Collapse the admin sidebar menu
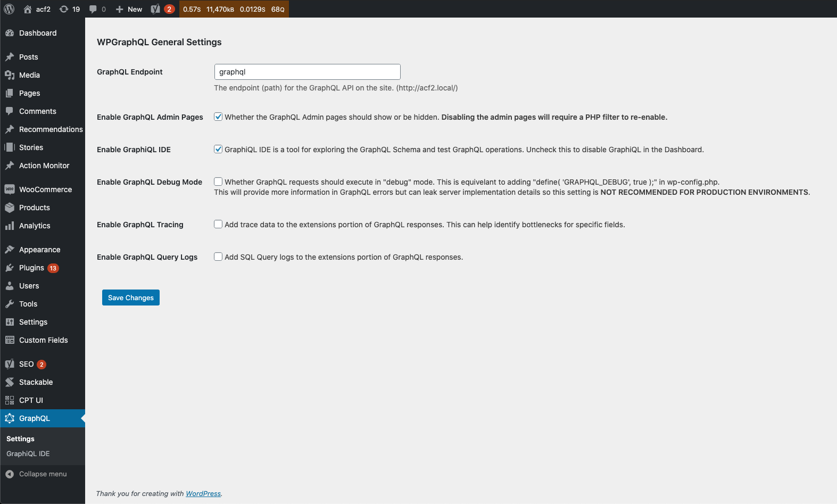 (36, 474)
